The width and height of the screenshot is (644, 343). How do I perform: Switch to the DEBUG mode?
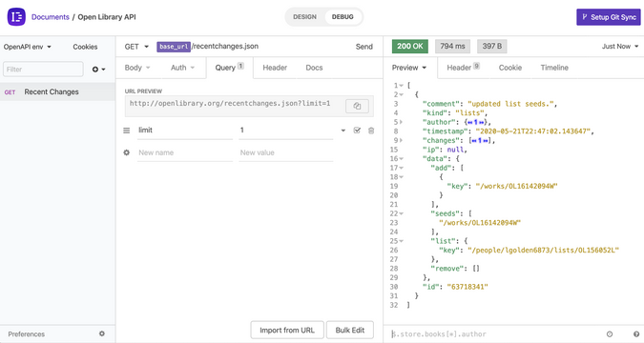click(343, 17)
